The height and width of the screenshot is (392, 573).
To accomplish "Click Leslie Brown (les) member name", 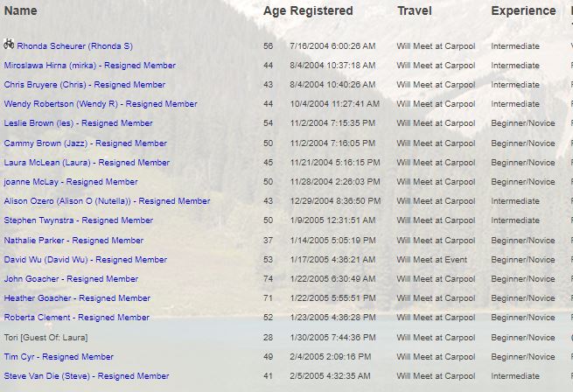I will tap(78, 123).
